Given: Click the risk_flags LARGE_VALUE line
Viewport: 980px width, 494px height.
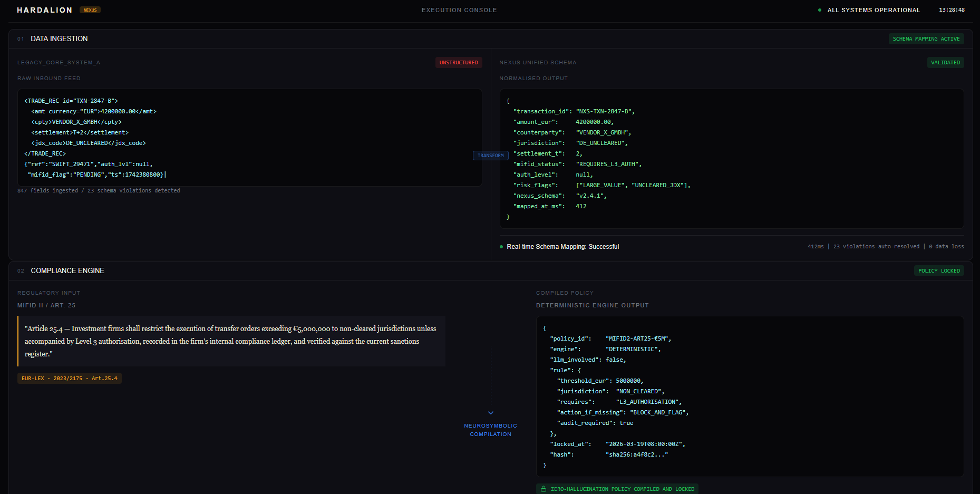Looking at the screenshot, I should 602,185.
